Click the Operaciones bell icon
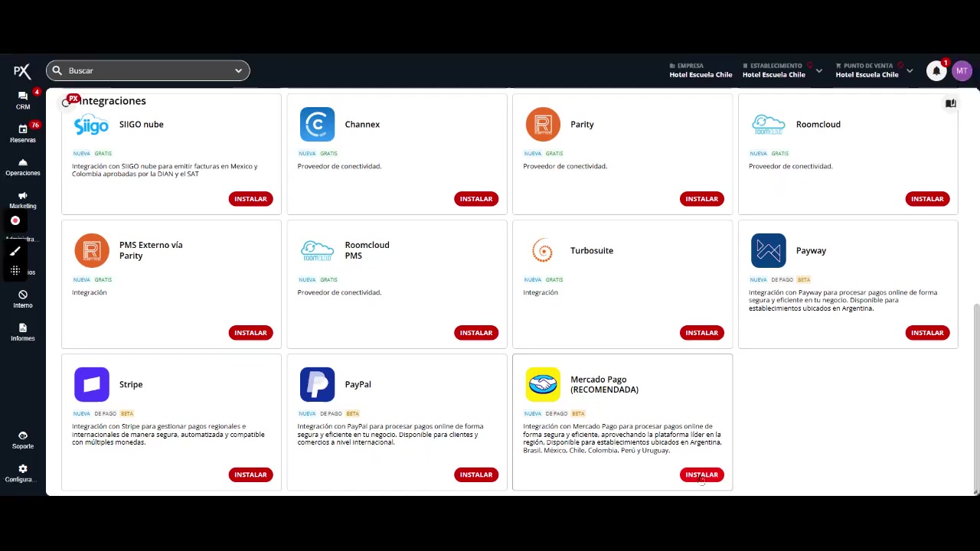 point(23,162)
